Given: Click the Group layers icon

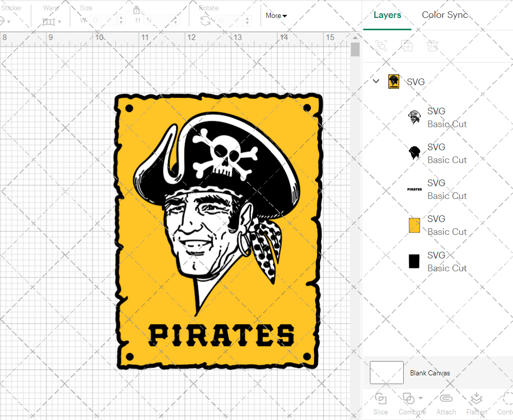Looking at the screenshot, I should point(381,46).
